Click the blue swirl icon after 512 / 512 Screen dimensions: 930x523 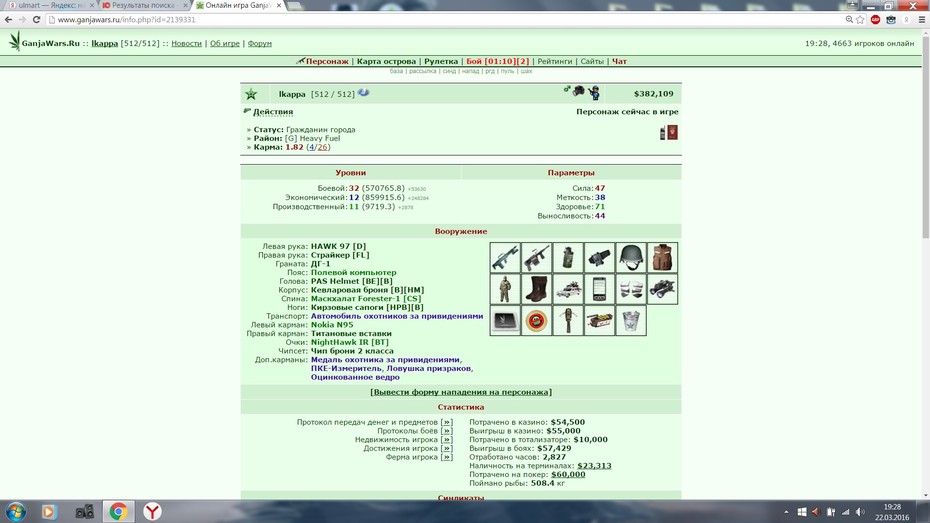click(x=363, y=93)
